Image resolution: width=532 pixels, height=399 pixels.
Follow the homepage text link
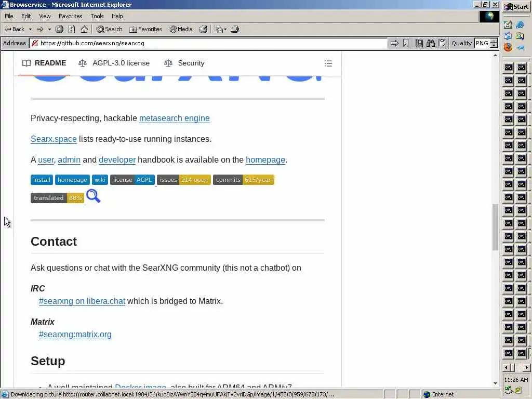pos(265,160)
